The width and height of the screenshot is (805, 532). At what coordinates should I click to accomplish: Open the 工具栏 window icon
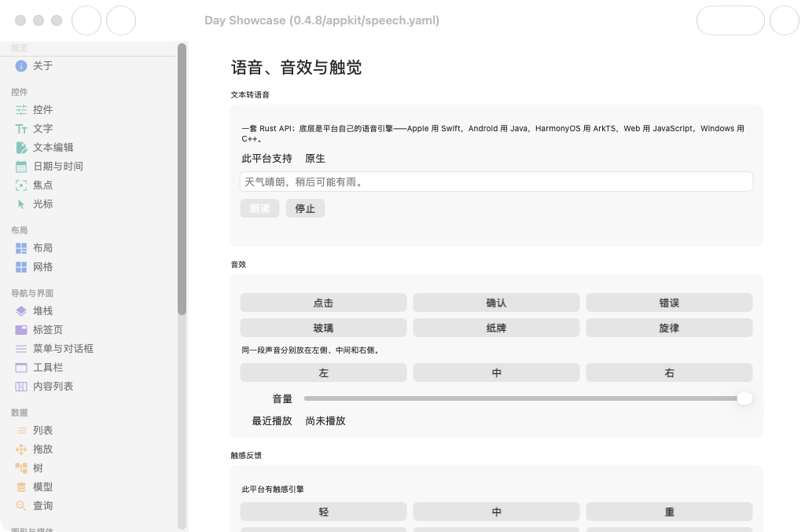point(21,368)
